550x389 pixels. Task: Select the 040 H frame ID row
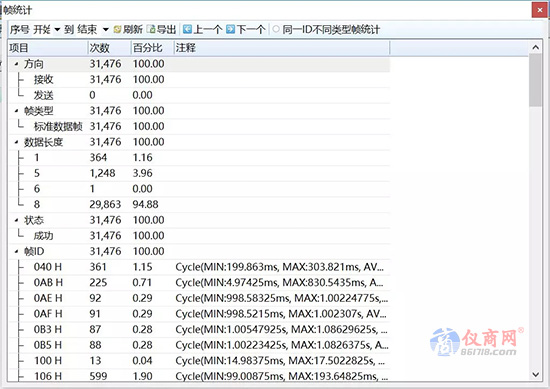pos(199,267)
